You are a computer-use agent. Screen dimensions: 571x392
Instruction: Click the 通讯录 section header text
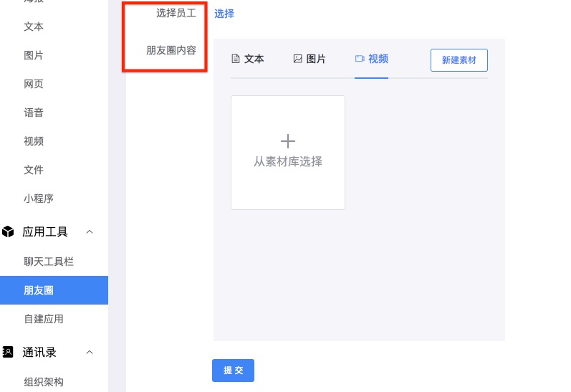click(x=39, y=352)
